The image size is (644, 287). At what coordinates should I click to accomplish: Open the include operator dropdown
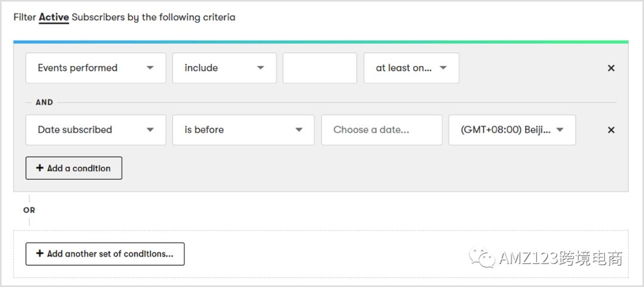(224, 68)
